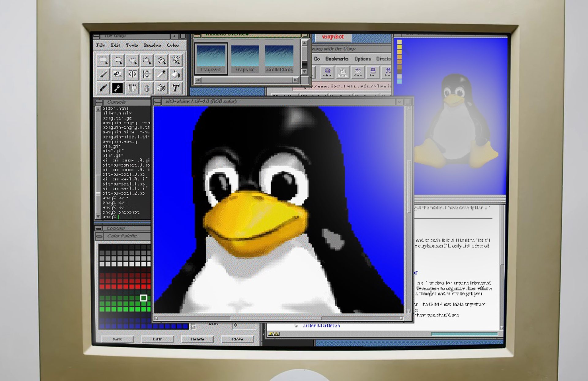Click the penguin image horizontal scrollbar thumb
The width and height of the screenshot is (588, 381).
[276, 318]
